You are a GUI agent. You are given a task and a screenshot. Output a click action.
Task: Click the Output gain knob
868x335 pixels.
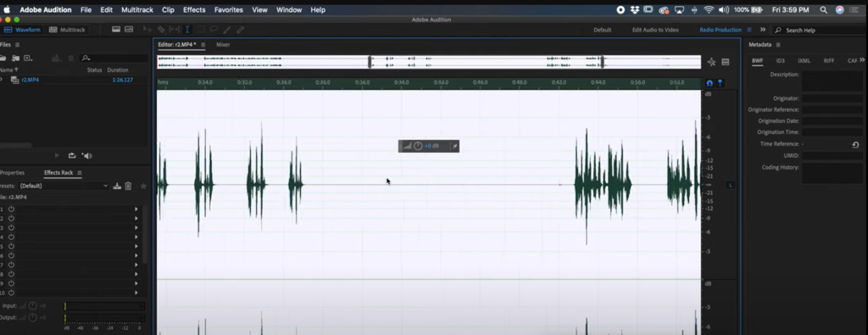pos(33,317)
